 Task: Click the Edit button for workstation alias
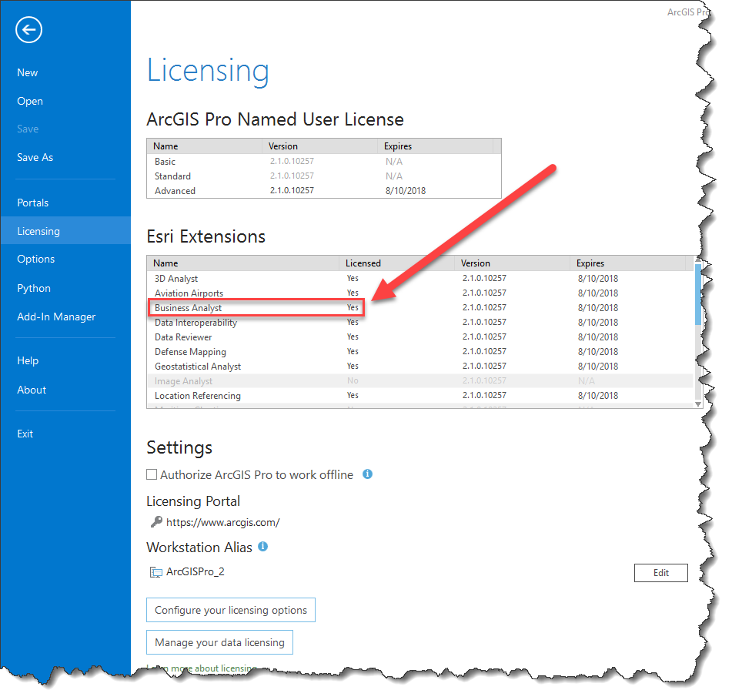660,572
